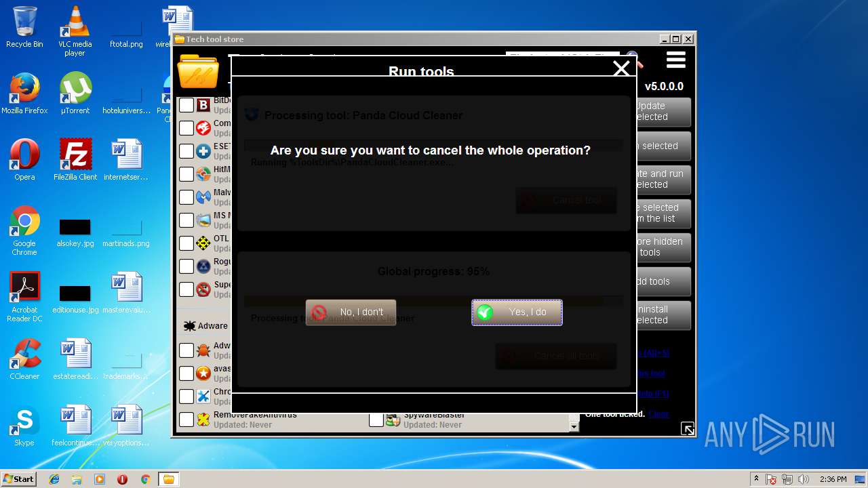This screenshot has height=488, width=868.
Task: Show hidden system tray icons
Action: (756, 479)
